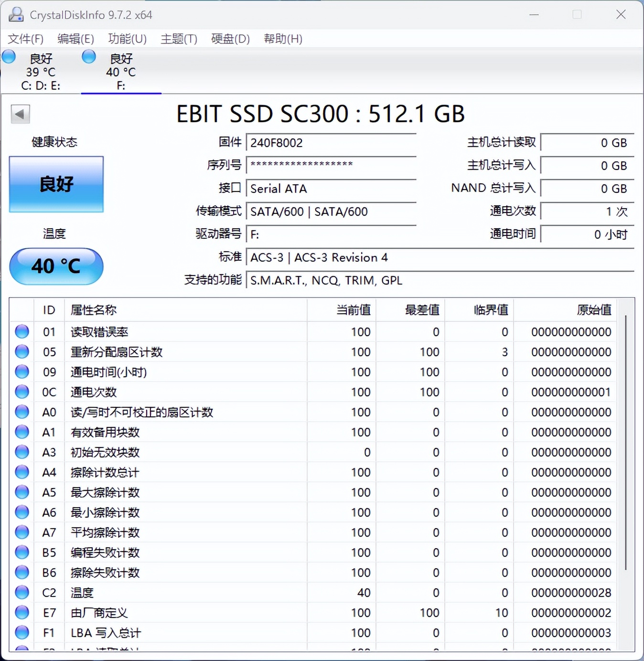Open the 硬盘(D) menu

tap(230, 39)
